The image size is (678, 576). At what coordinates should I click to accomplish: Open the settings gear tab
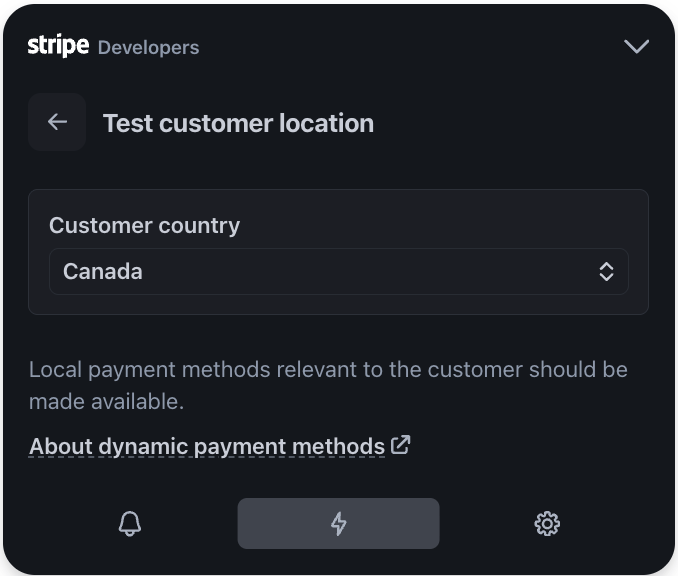[547, 523]
